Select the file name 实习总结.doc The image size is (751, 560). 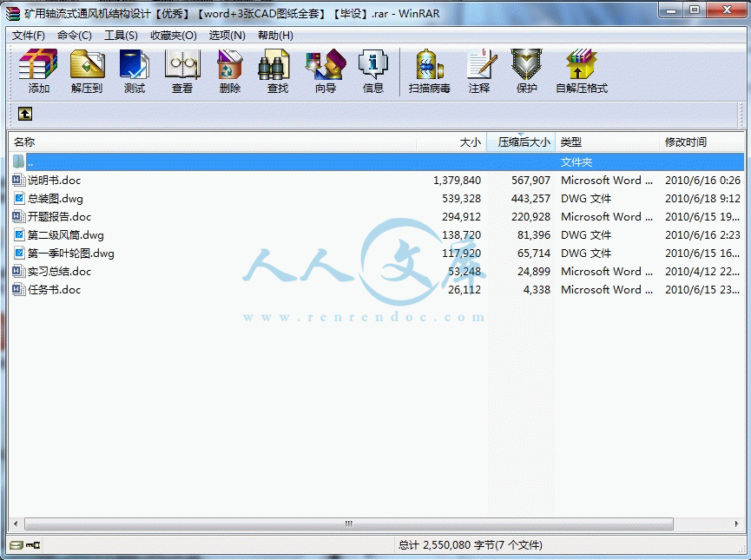pyautogui.click(x=59, y=271)
